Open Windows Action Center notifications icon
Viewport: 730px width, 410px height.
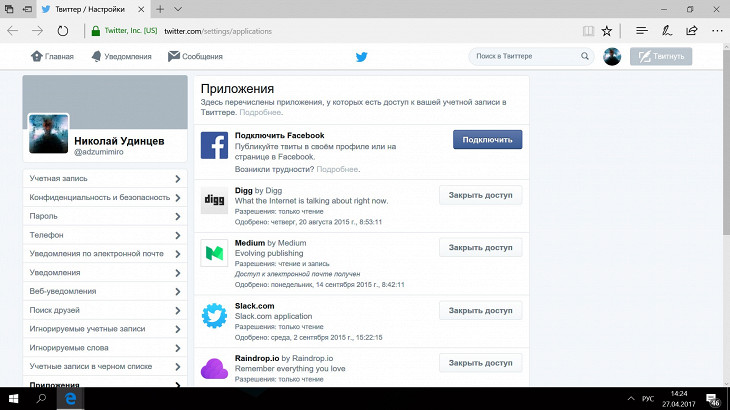pyautogui.click(x=713, y=399)
